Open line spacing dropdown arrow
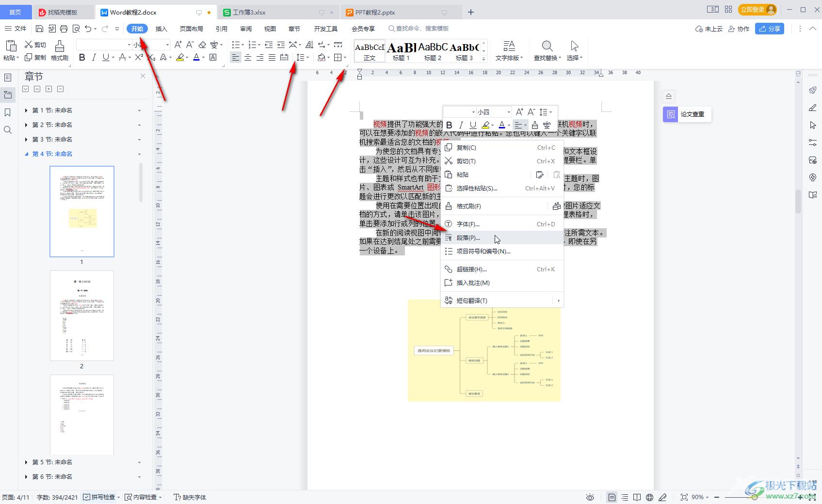The width and height of the screenshot is (822, 504). pos(308,57)
